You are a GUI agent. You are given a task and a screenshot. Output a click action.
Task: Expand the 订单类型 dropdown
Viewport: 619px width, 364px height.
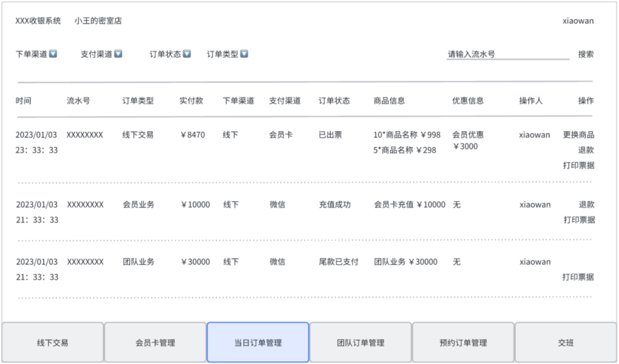click(x=226, y=54)
